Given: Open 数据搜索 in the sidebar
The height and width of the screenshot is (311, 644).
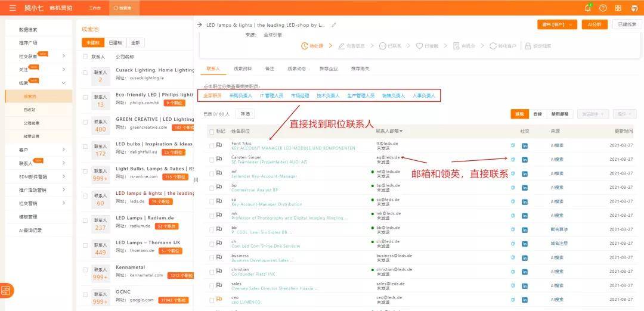Looking at the screenshot, I should pos(28,30).
